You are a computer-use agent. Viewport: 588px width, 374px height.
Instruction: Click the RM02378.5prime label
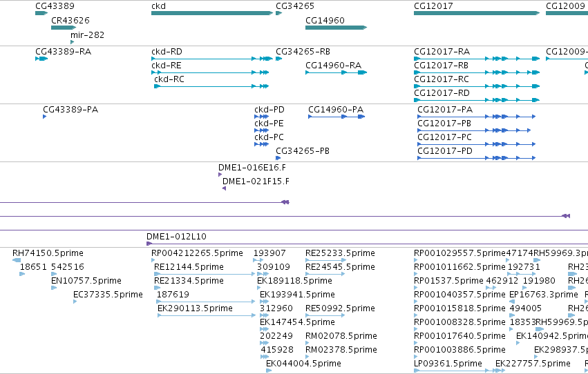coord(341,350)
